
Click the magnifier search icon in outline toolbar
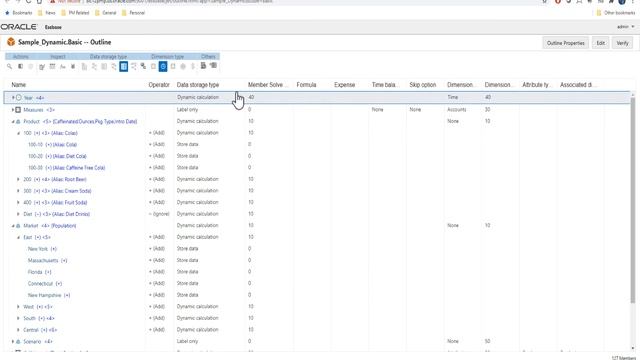9,66
